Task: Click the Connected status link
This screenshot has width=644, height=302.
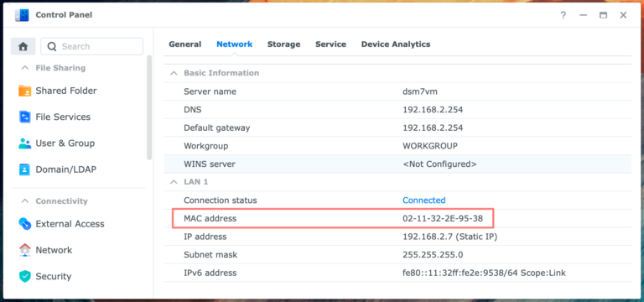Action: click(423, 200)
